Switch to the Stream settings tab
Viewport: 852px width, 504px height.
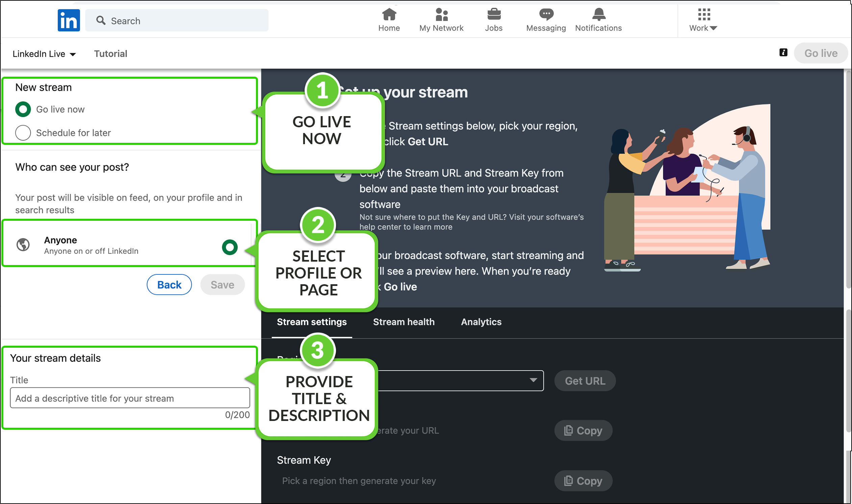pyautogui.click(x=311, y=322)
